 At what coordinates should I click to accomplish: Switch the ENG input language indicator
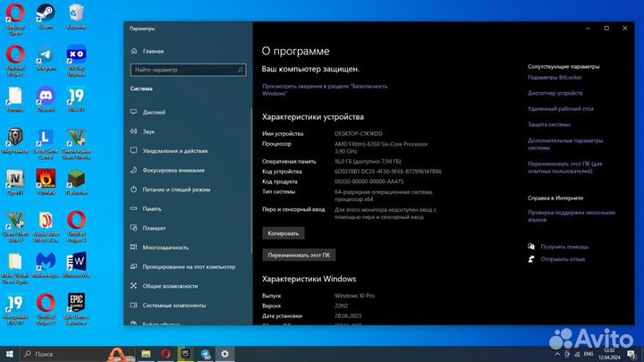tap(589, 354)
